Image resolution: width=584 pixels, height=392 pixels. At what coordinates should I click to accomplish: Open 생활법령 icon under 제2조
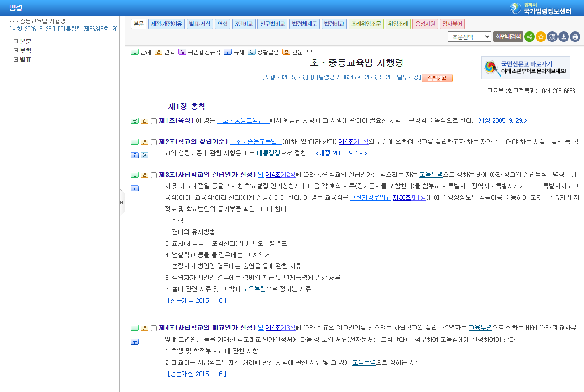[x=144, y=155]
